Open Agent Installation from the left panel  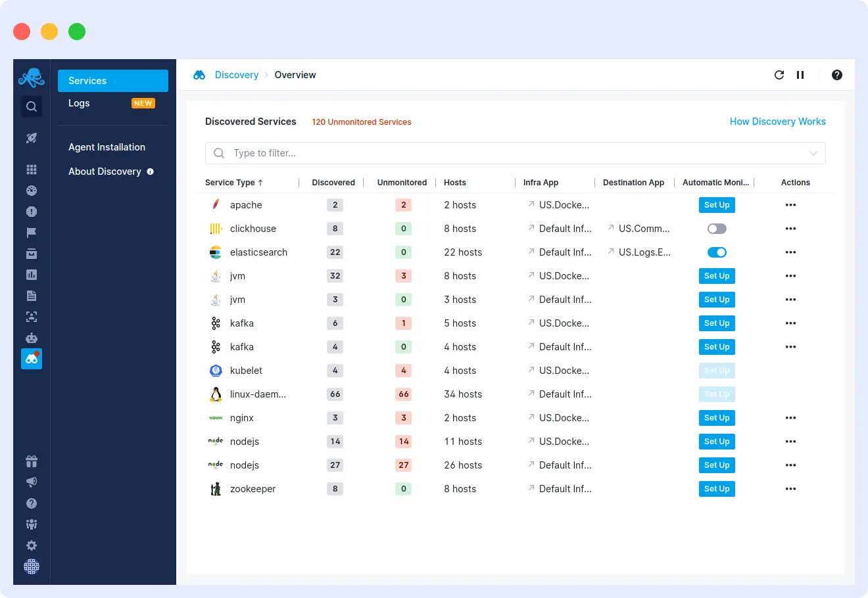coord(107,147)
